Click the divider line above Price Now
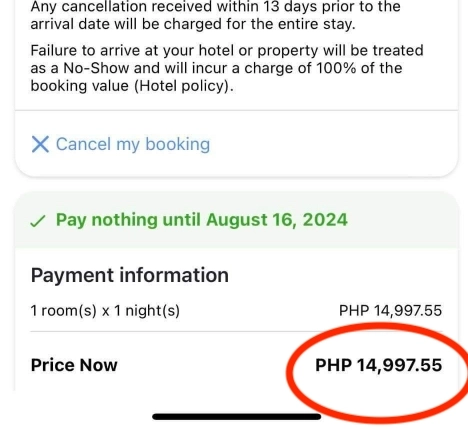Image resolution: width=468 pixels, height=429 pixels. [x=236, y=331]
